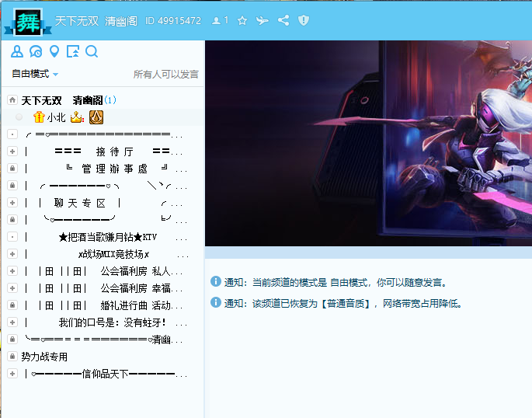532x418 pixels.
Task: Click the game banner advertisement image
Action: (368, 143)
